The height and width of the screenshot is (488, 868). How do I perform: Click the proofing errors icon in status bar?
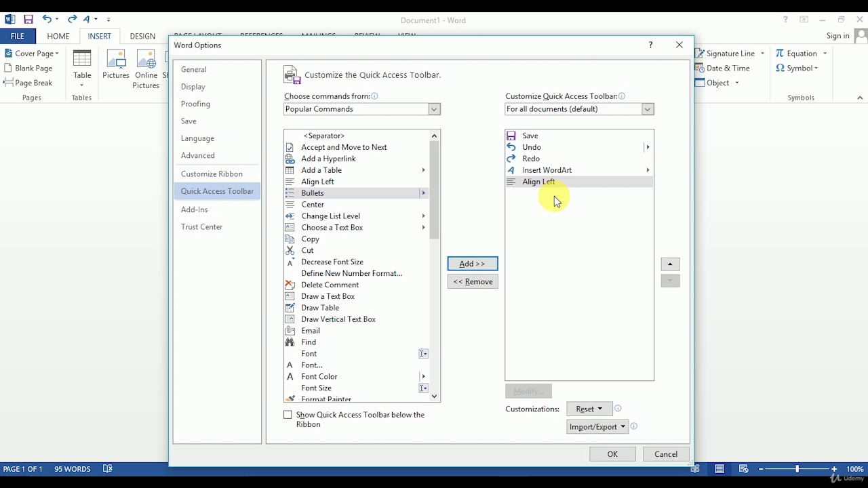tap(107, 469)
